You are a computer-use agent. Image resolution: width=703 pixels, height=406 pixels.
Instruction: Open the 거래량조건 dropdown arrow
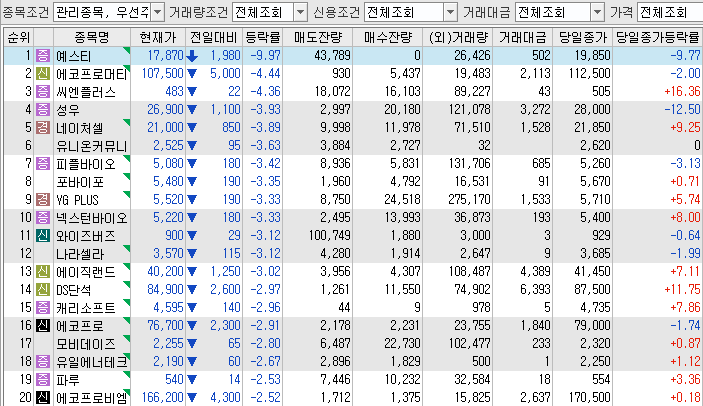tap(300, 12)
